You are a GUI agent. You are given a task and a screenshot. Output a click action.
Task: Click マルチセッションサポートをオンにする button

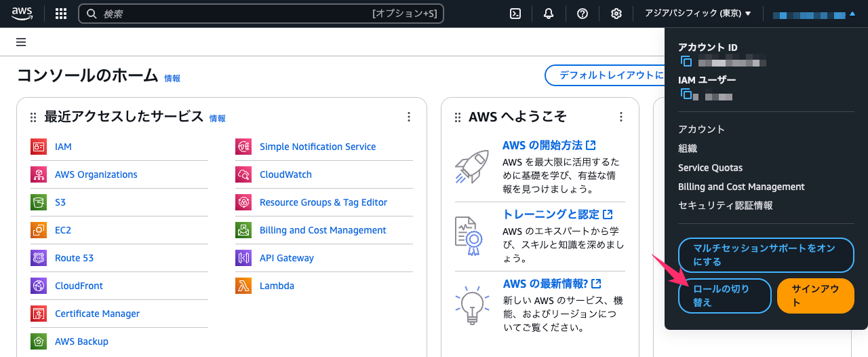click(766, 255)
